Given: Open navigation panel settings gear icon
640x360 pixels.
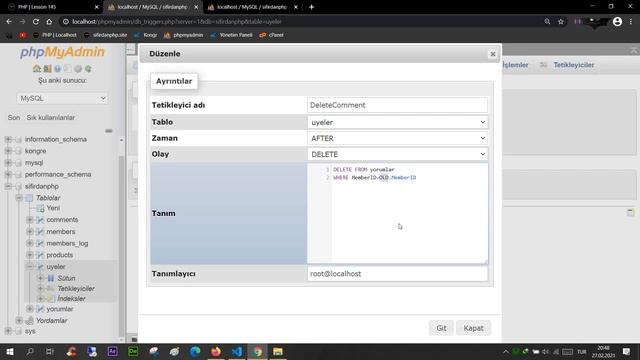Looking at the screenshot, I should point(78,69).
